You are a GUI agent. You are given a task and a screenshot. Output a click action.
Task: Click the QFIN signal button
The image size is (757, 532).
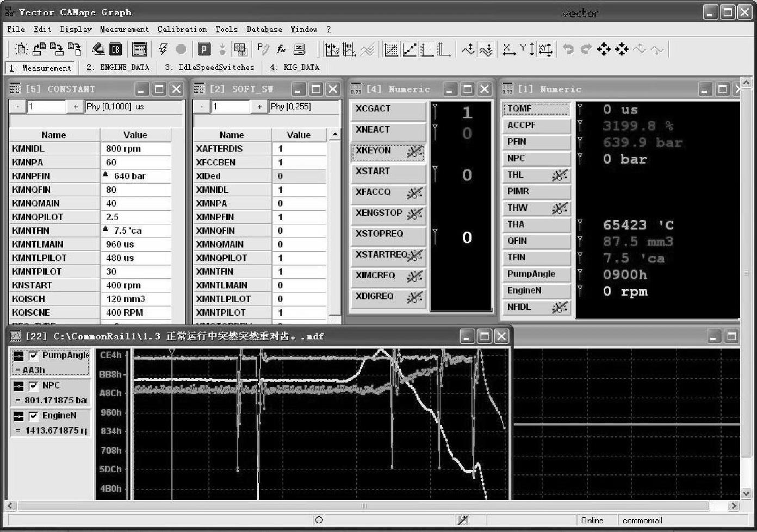tap(536, 241)
